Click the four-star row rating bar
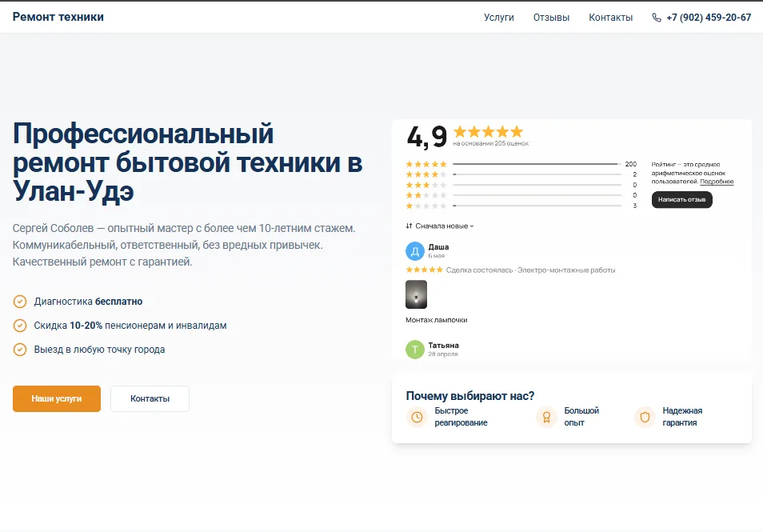The image size is (763, 532). click(x=537, y=174)
